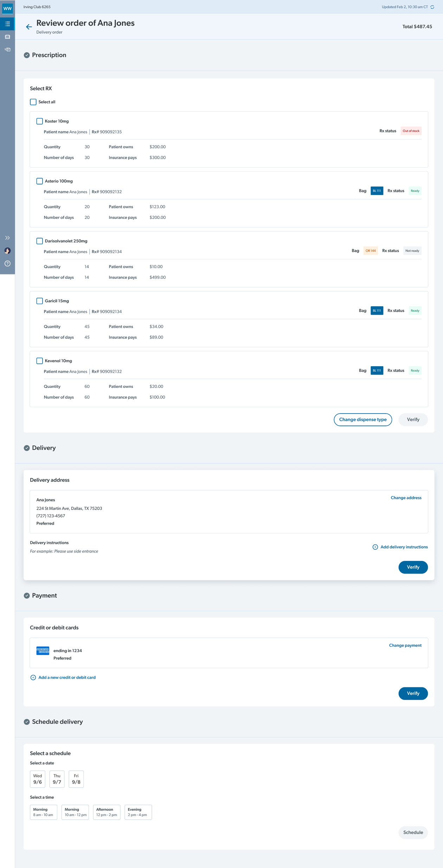This screenshot has height=868, width=443.
Task: Open the Change address link
Action: pos(406,498)
